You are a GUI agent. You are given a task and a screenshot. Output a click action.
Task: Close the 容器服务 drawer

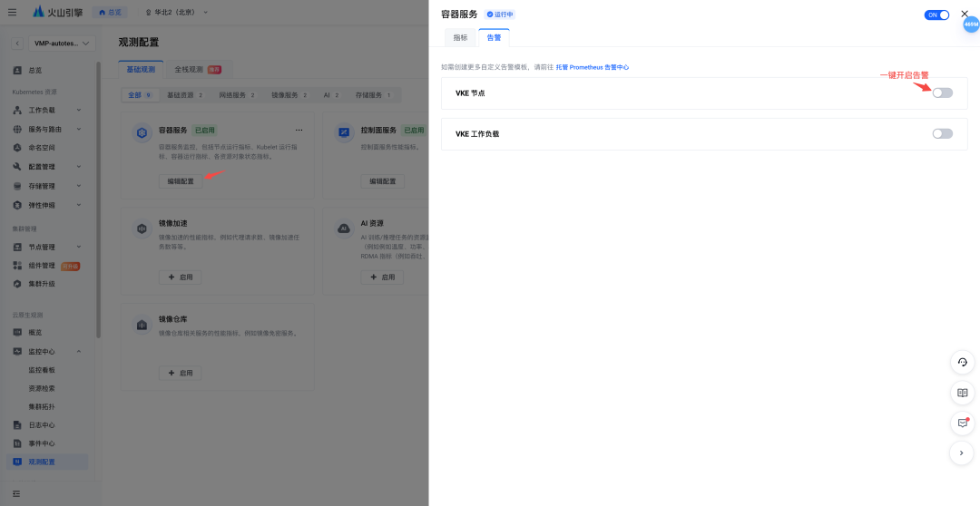[965, 14]
